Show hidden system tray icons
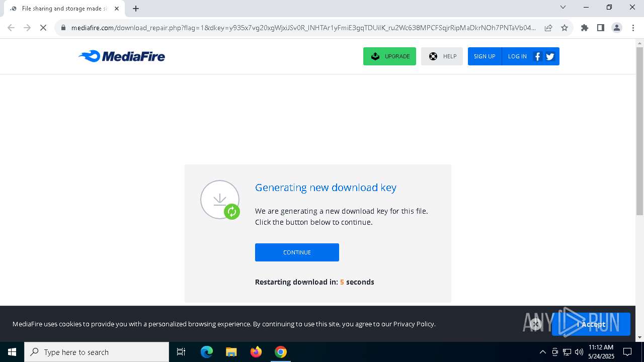This screenshot has height=362, width=644. [542, 352]
